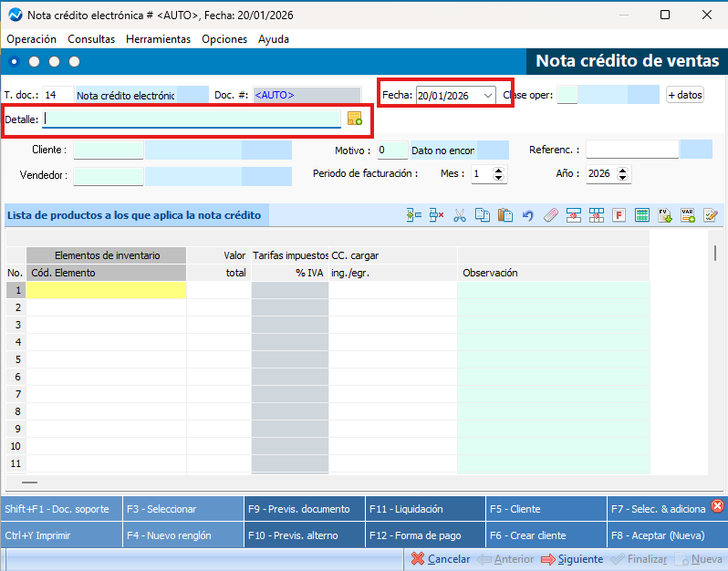Click the Detalle text input field
Image resolution: width=728 pixels, height=571 pixels.
(192, 119)
